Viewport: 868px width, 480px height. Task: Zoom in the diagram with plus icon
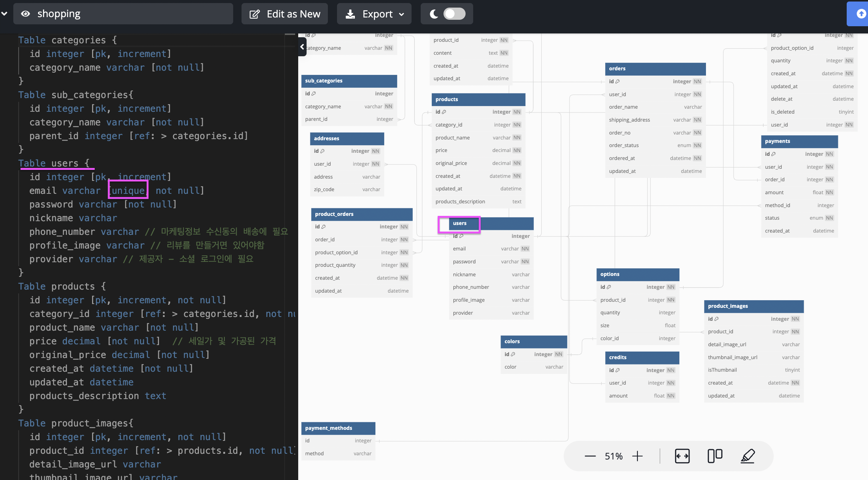[637, 456]
